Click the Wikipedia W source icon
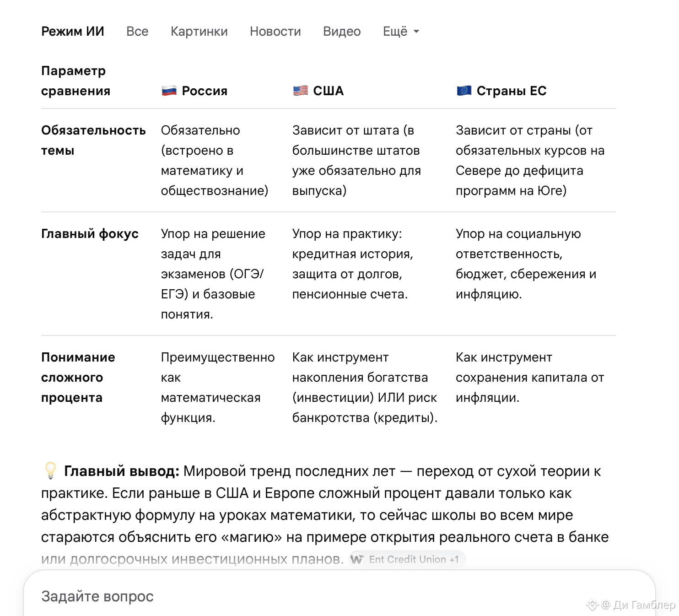The height and width of the screenshot is (616, 679). (x=357, y=559)
